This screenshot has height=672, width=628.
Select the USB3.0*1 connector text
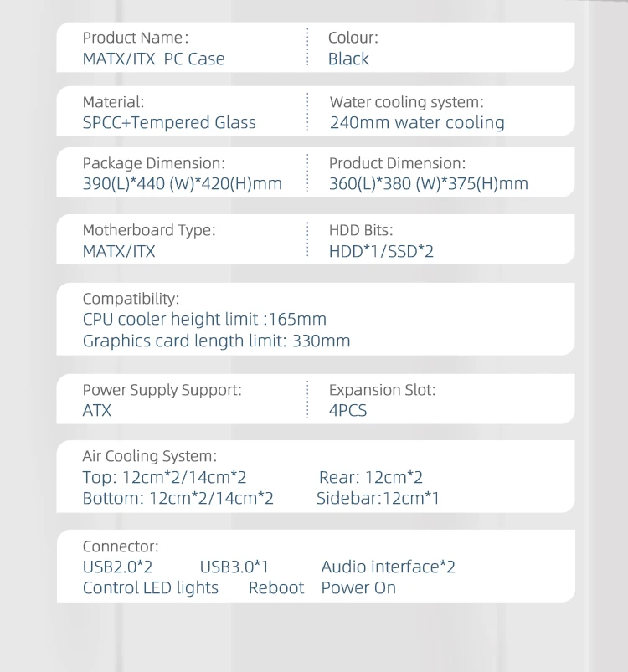pos(234,567)
